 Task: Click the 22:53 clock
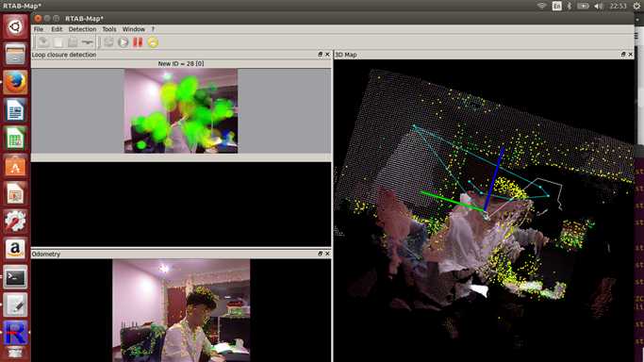(x=618, y=6)
